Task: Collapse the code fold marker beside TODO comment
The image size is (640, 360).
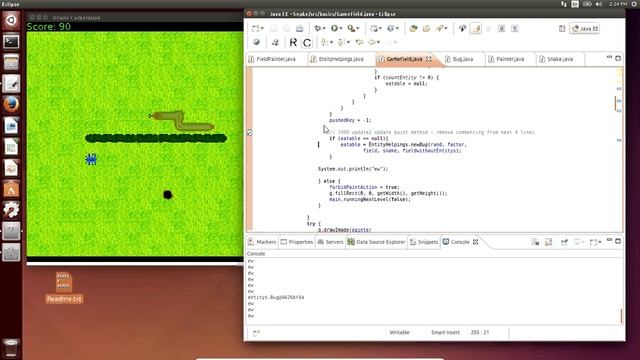Action: (x=249, y=133)
